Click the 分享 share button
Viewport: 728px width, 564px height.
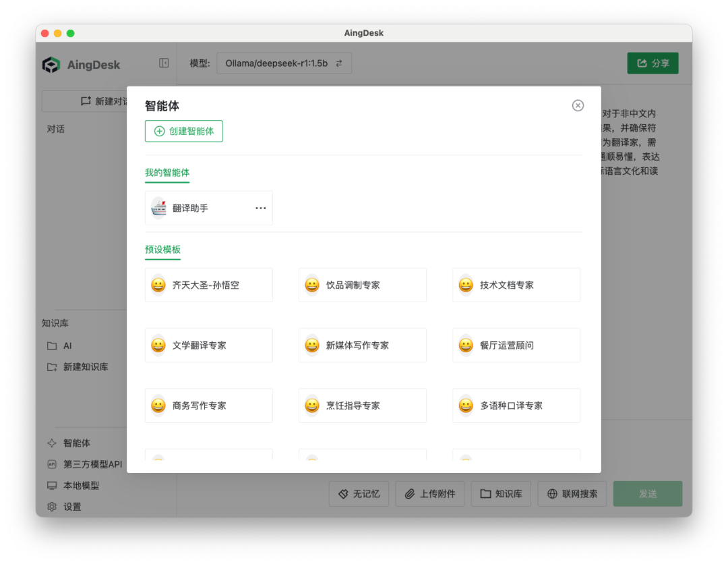(652, 62)
